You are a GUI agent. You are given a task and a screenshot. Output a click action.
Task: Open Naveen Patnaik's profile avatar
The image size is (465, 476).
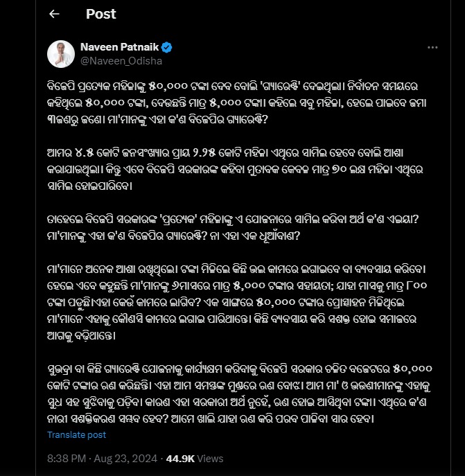point(60,54)
